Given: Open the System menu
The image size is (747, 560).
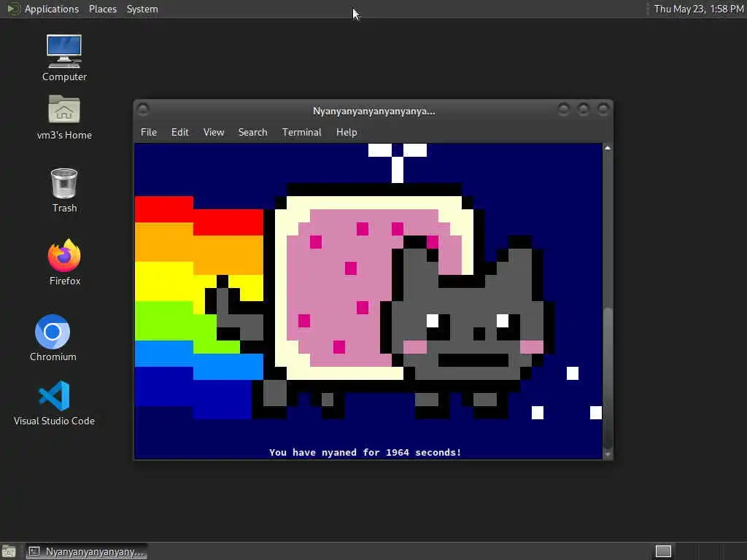Looking at the screenshot, I should click(x=142, y=9).
